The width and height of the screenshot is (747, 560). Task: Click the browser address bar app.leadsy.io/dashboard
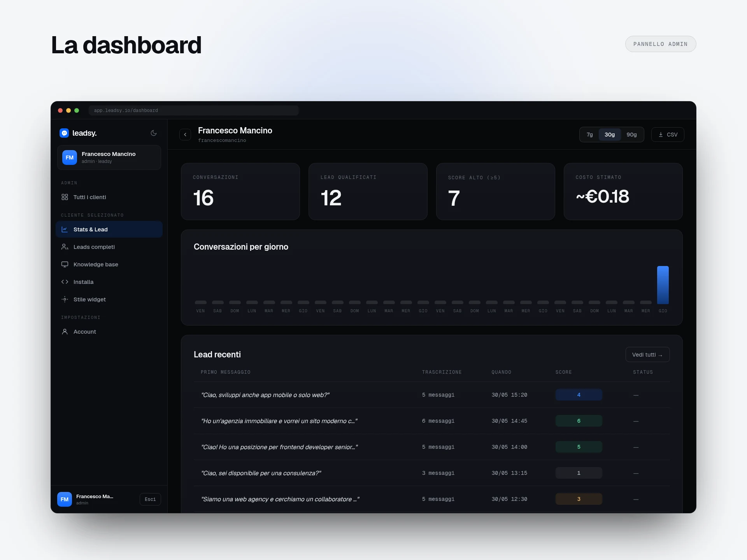click(194, 110)
